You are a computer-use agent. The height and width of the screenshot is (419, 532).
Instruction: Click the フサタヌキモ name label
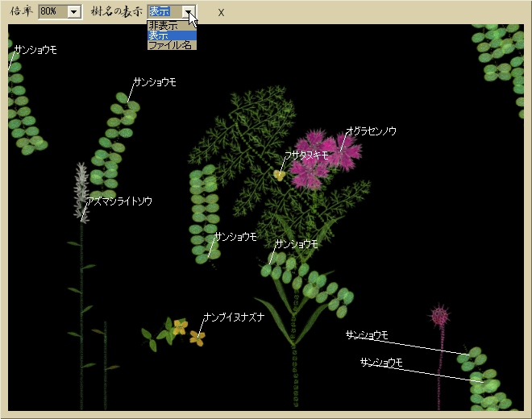[306, 155]
